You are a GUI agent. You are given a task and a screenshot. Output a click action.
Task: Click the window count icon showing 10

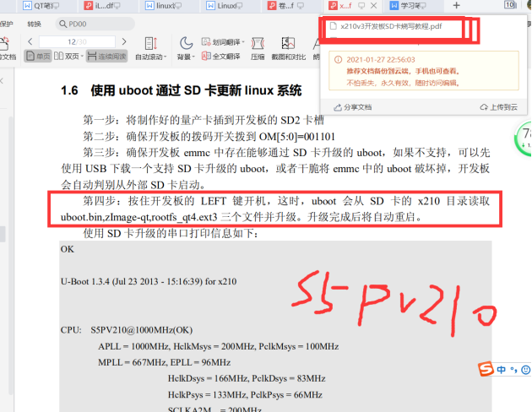pos(510,5)
